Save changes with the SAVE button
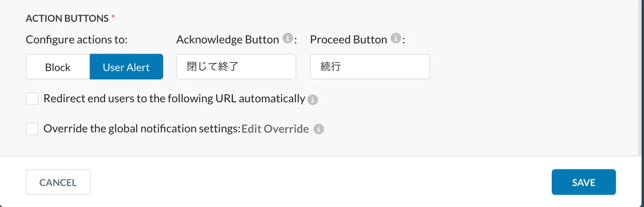644x207 pixels. (583, 182)
